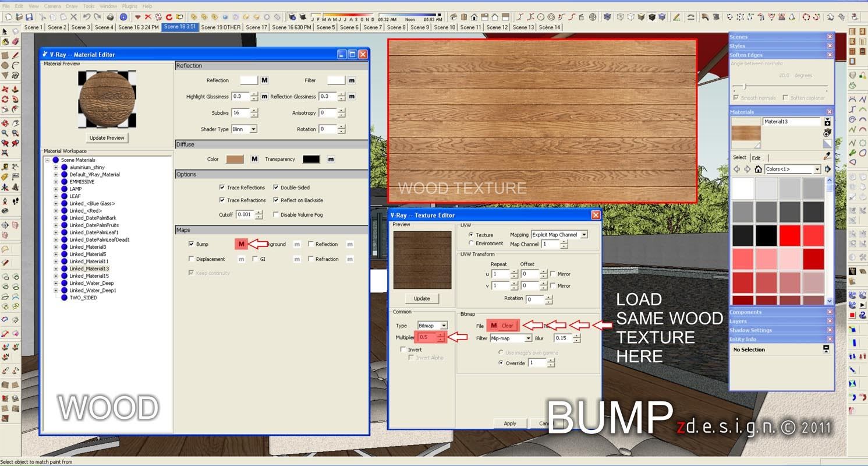Open the Plugins menu

[x=129, y=6]
